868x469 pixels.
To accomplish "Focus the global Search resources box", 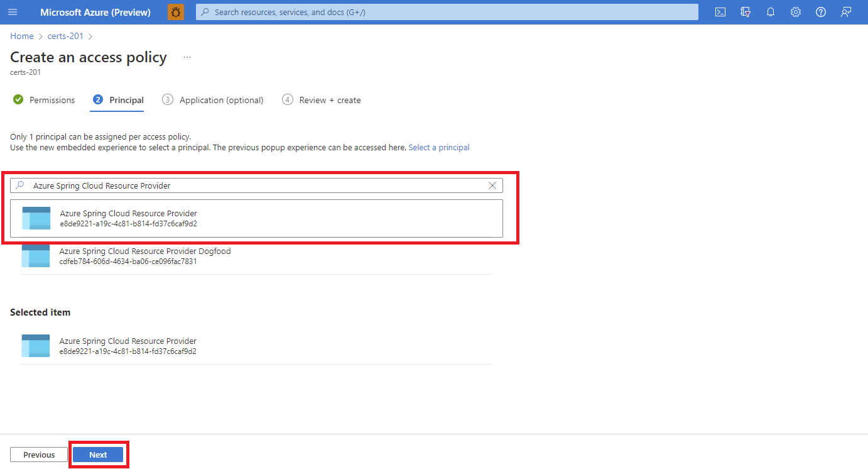I will pos(447,12).
